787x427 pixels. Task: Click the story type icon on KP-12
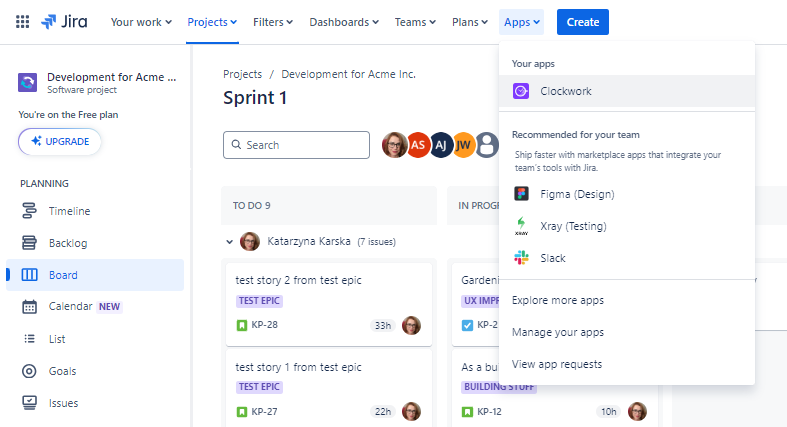point(467,412)
